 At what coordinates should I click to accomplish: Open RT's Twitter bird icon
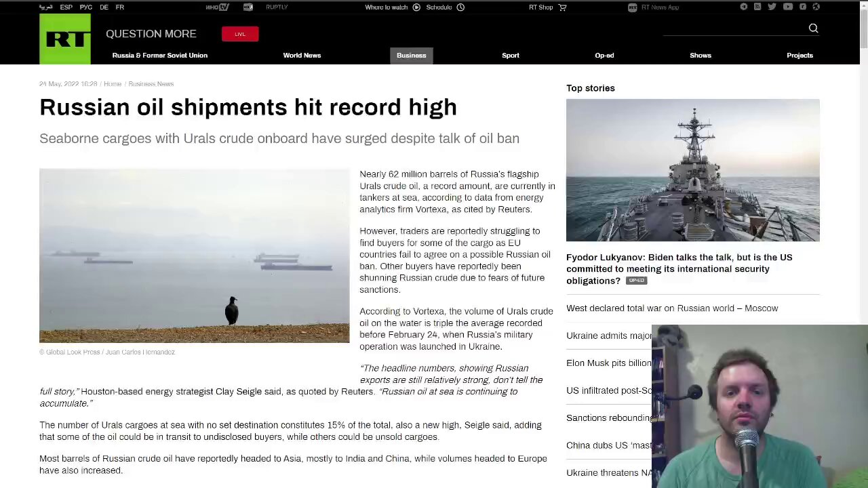(x=772, y=7)
